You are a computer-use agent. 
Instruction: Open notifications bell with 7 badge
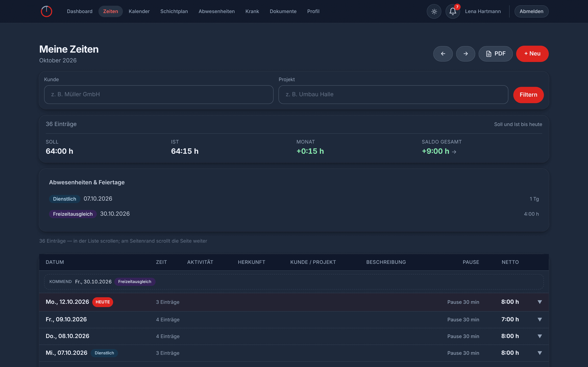pyautogui.click(x=453, y=11)
